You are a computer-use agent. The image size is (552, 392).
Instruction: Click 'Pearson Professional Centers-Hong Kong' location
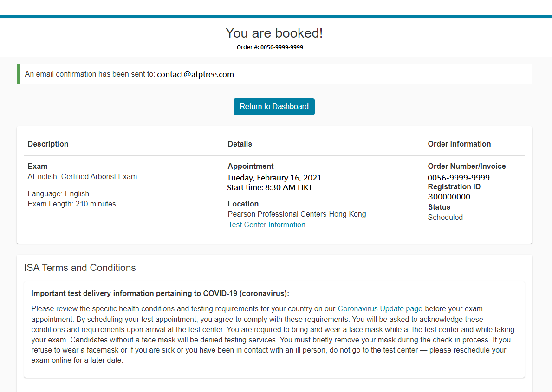click(297, 214)
